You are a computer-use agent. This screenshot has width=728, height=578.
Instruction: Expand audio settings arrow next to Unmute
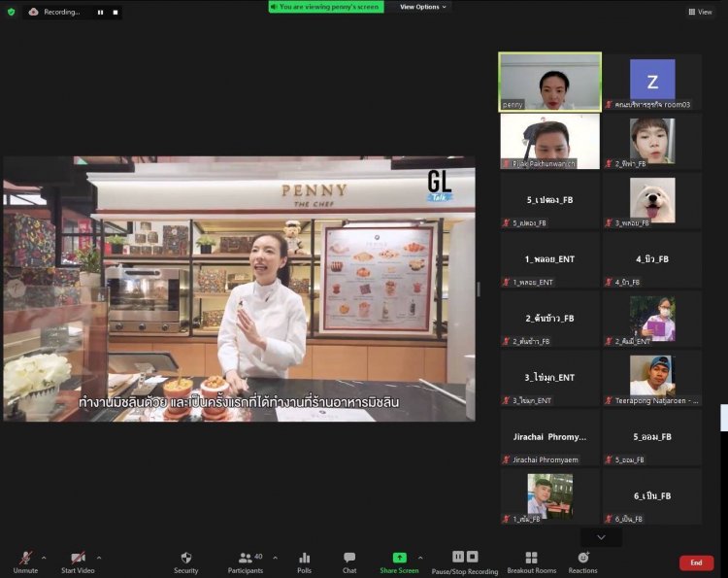44,558
